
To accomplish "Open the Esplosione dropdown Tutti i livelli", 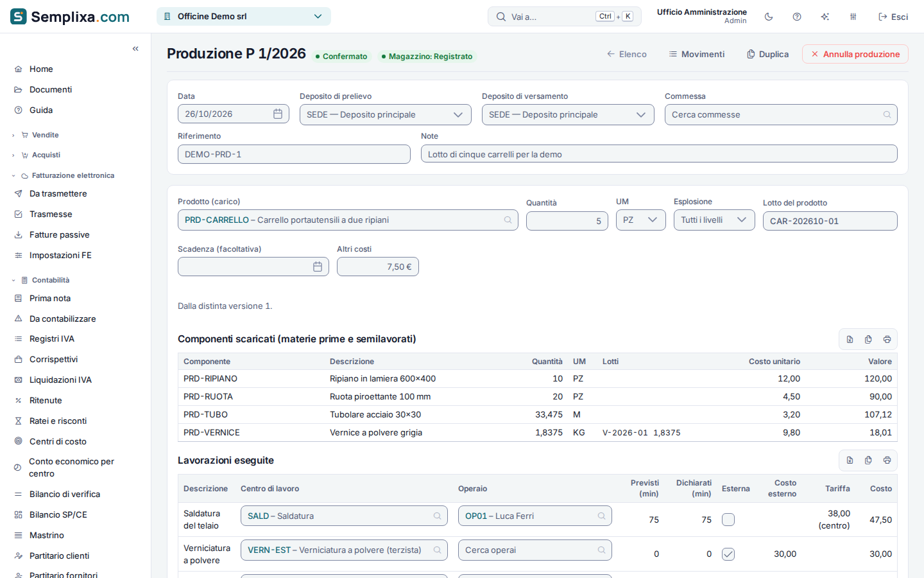I will coord(714,220).
